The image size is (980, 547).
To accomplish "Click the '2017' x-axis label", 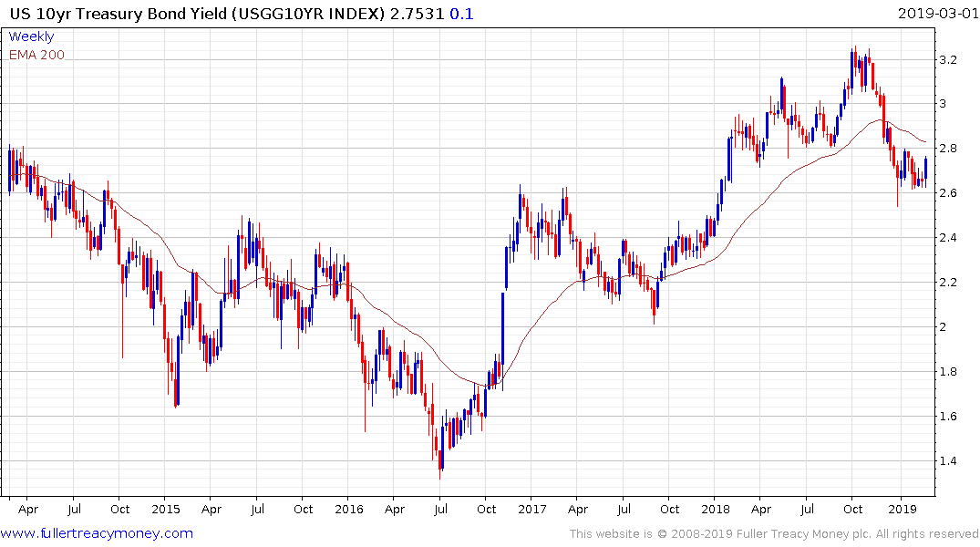I will tap(531, 510).
